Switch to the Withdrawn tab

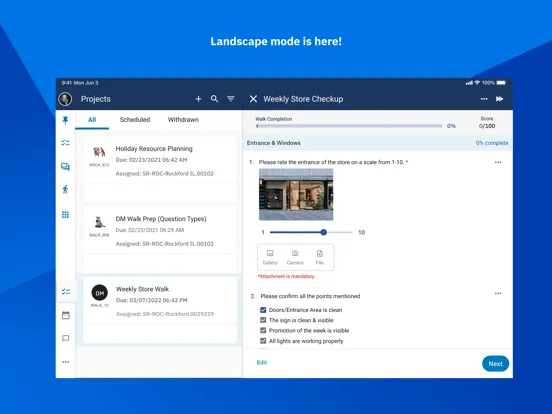click(x=183, y=120)
